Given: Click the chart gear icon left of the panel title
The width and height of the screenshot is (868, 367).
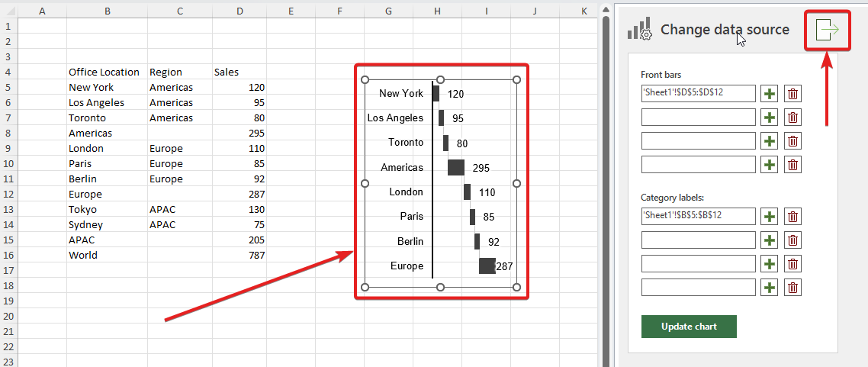Looking at the screenshot, I should [638, 30].
